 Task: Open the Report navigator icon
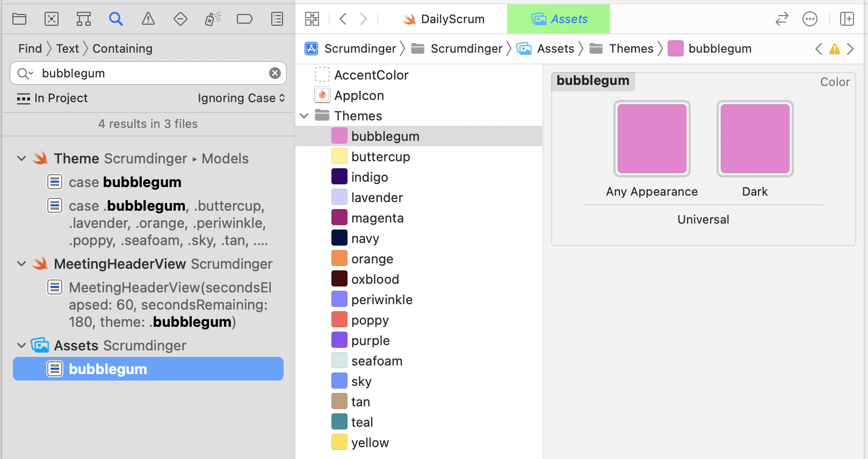pos(277,19)
